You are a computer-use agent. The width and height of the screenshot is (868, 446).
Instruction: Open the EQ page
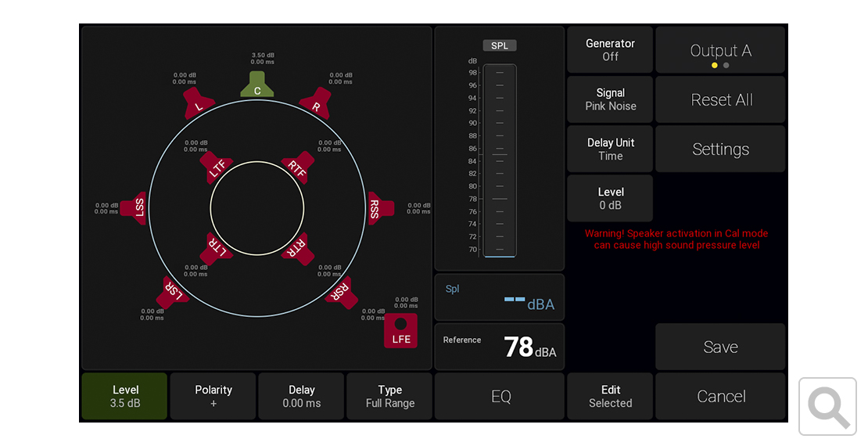pos(500,396)
